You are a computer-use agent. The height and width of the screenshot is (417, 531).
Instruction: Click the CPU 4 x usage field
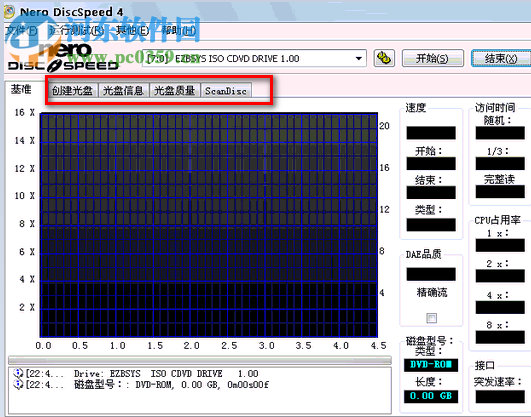(x=500, y=307)
